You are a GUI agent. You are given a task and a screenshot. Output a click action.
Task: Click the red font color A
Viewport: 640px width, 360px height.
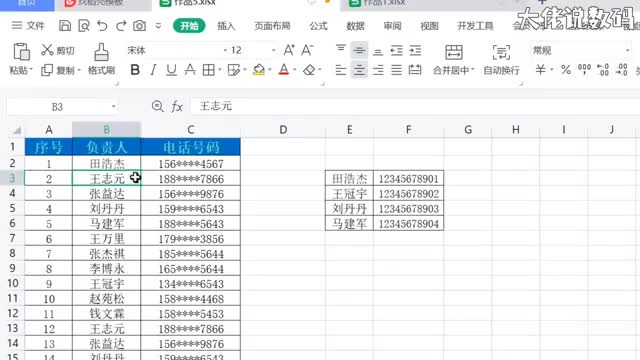pos(284,70)
